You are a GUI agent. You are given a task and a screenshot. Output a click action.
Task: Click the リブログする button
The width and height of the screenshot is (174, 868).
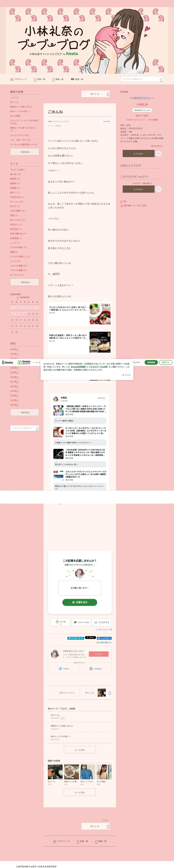click(101, 622)
